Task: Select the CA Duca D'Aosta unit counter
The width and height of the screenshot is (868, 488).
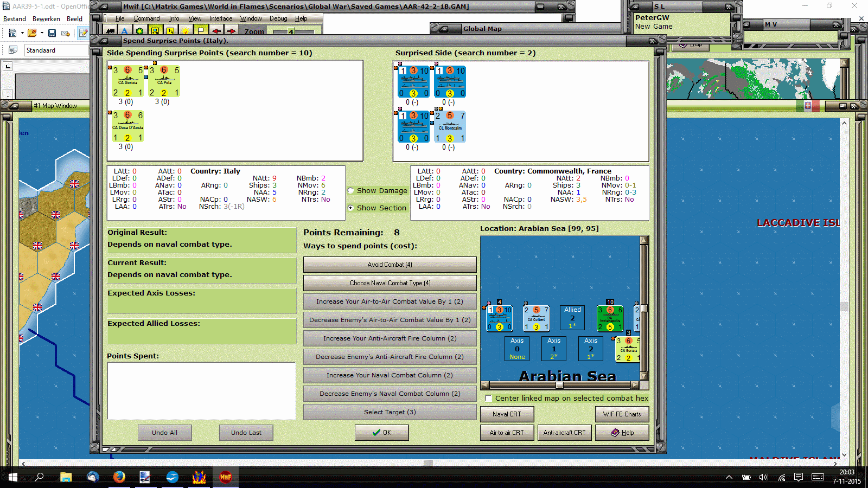Action: pos(127,126)
